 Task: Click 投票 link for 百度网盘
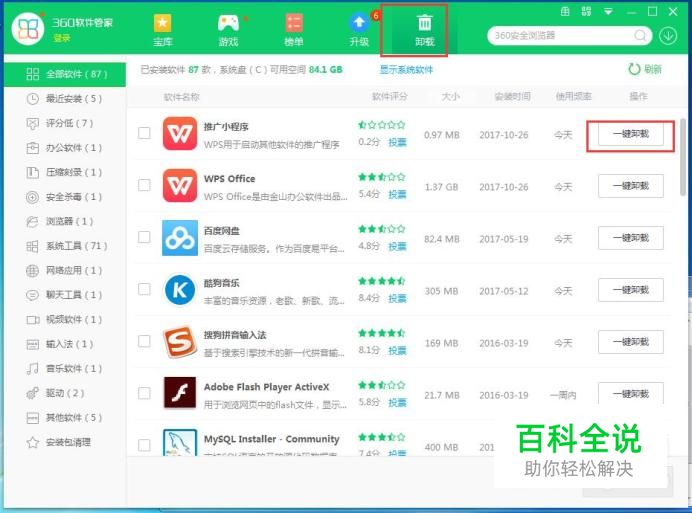pyautogui.click(x=397, y=246)
